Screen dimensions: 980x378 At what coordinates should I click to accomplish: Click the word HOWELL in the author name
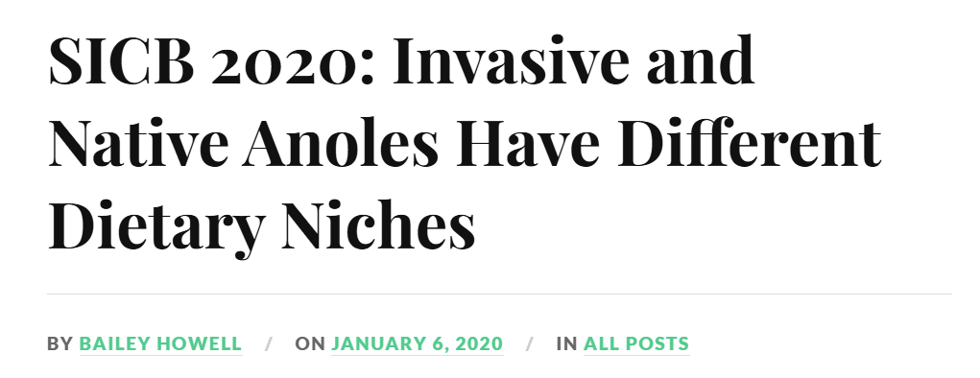201,344
